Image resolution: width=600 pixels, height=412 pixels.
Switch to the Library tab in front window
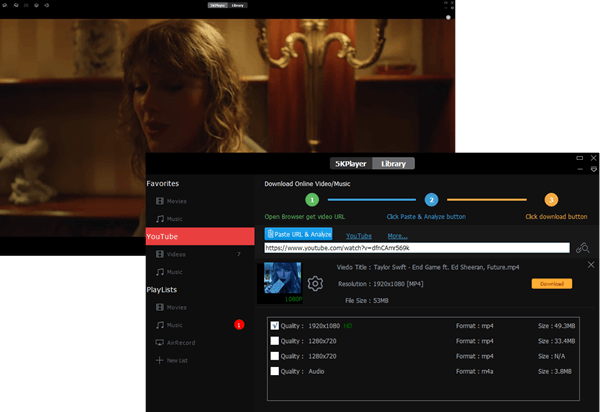point(393,164)
